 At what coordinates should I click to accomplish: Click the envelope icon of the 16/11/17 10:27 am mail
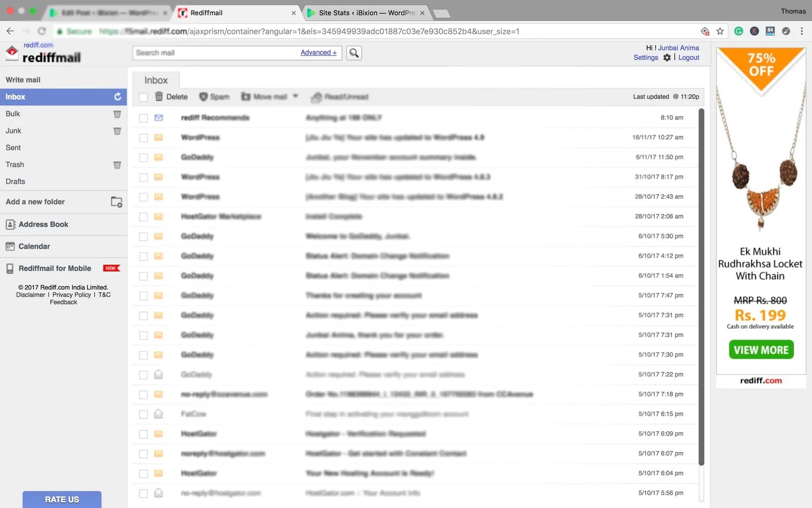point(158,138)
